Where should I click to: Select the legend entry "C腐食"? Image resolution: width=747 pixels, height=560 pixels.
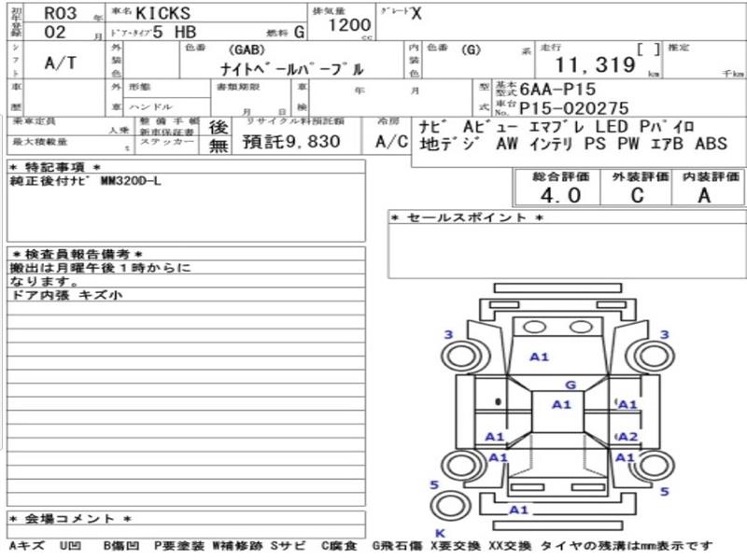(x=339, y=546)
